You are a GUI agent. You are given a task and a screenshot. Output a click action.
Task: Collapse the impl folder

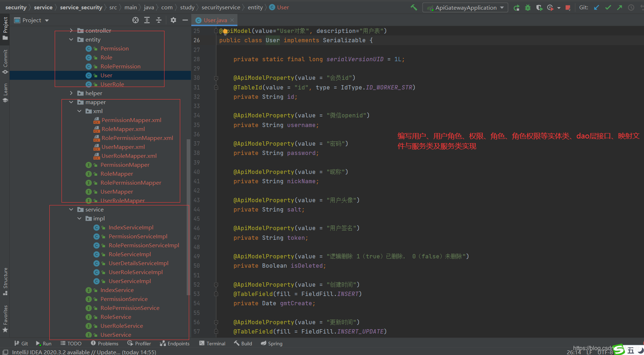(79, 218)
